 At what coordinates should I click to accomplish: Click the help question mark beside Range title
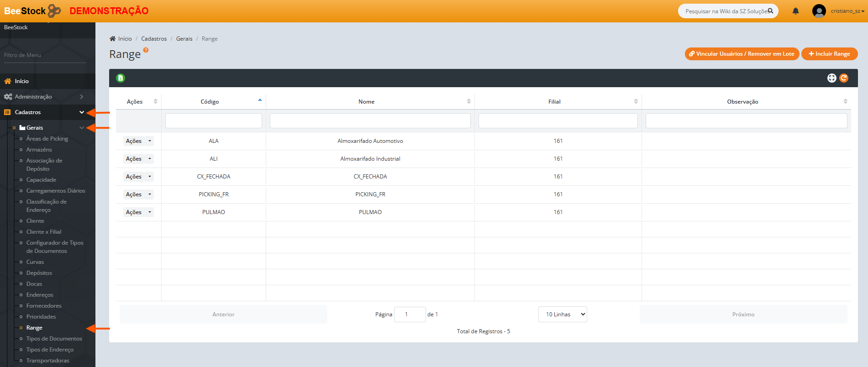[146, 50]
